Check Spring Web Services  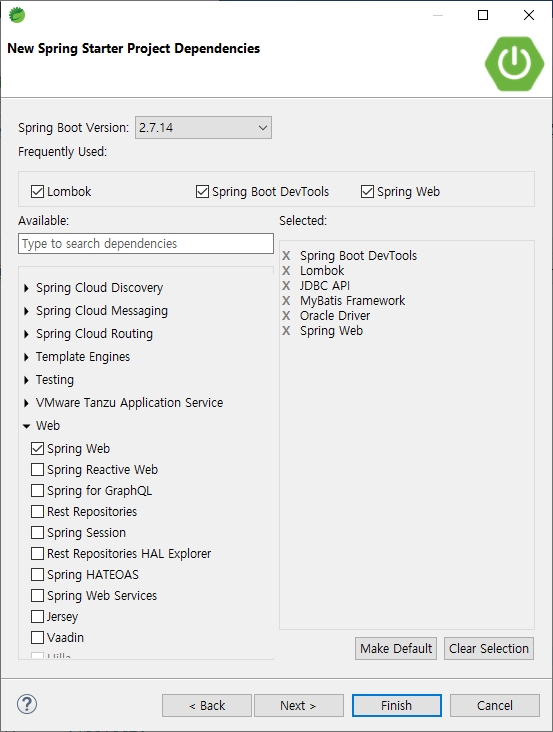coord(37,596)
